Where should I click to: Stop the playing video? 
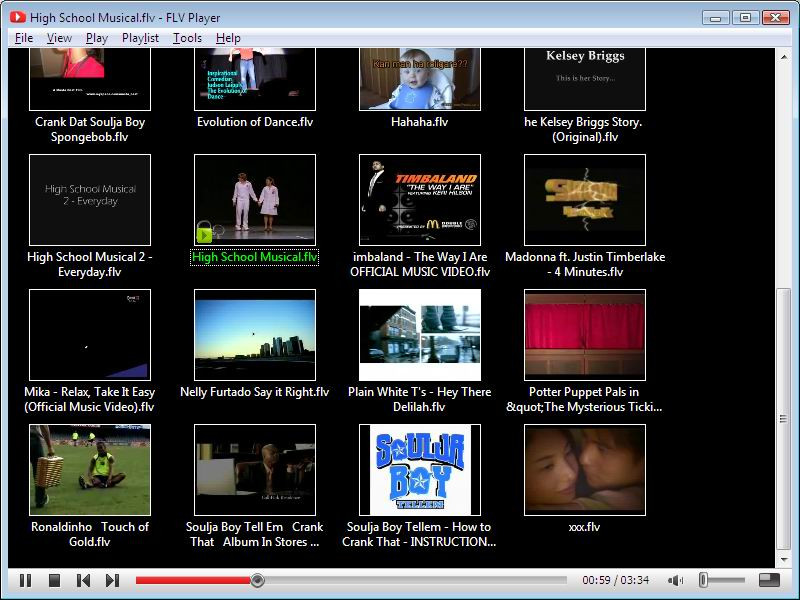[x=54, y=580]
